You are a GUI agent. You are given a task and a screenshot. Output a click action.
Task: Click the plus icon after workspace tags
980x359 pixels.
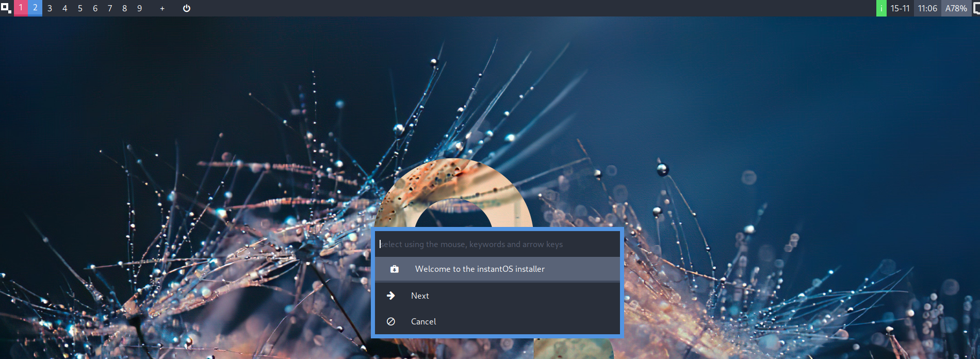[162, 8]
